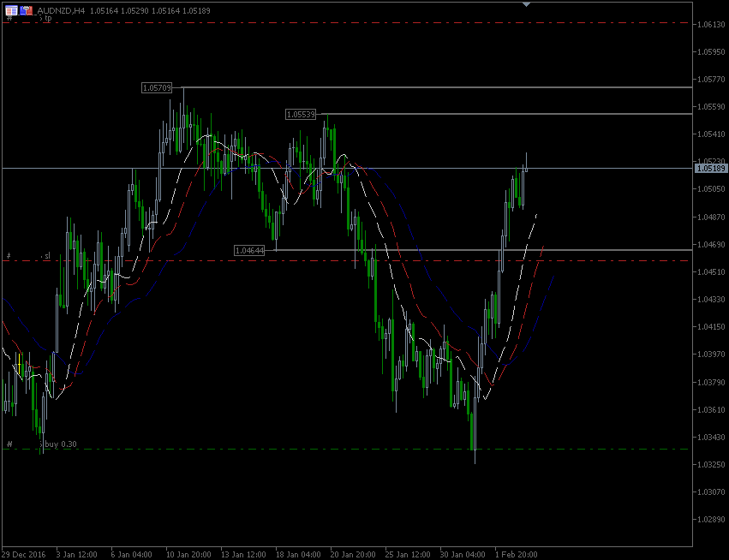Screen dimensions: 729x560
Task: Select the take profit 'tp' line label
Action: (x=48, y=18)
